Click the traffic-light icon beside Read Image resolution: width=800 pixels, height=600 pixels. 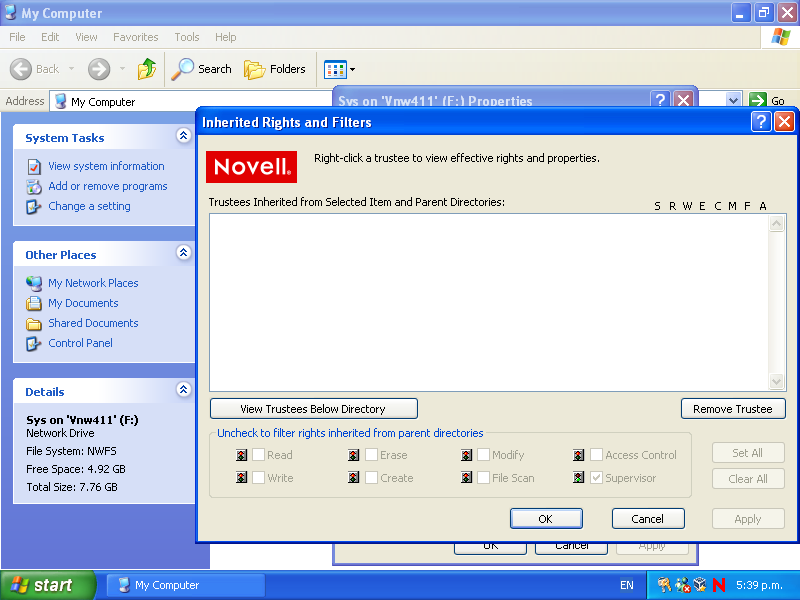pyautogui.click(x=242, y=455)
